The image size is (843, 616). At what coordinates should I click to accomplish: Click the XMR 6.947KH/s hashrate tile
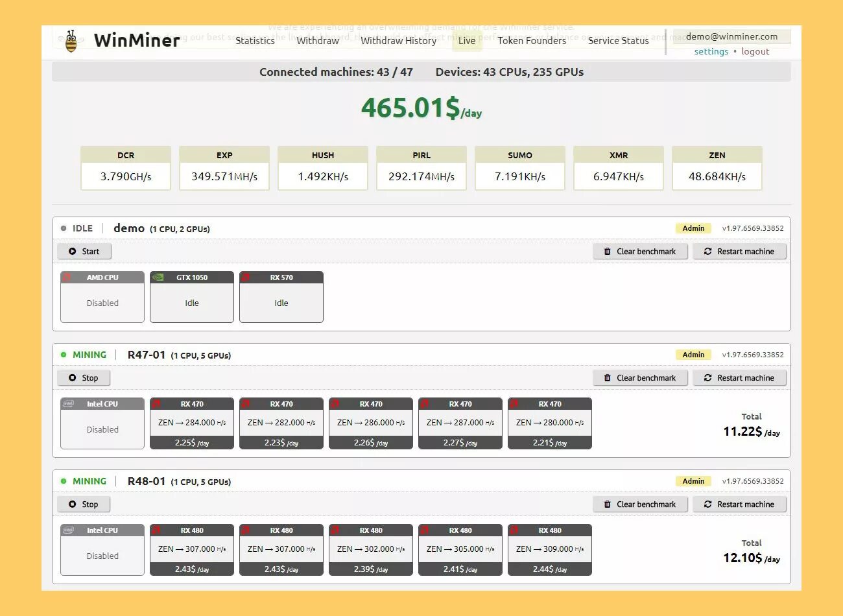pos(619,168)
